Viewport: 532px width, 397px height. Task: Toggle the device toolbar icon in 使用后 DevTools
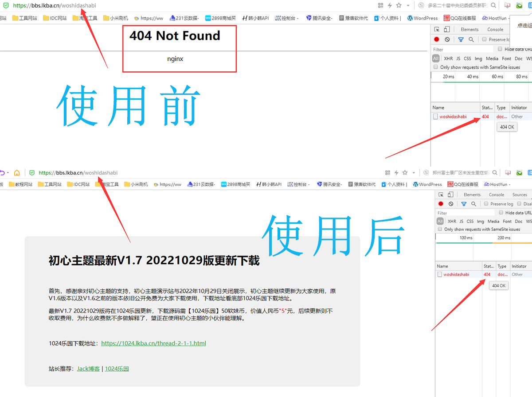coord(450,195)
